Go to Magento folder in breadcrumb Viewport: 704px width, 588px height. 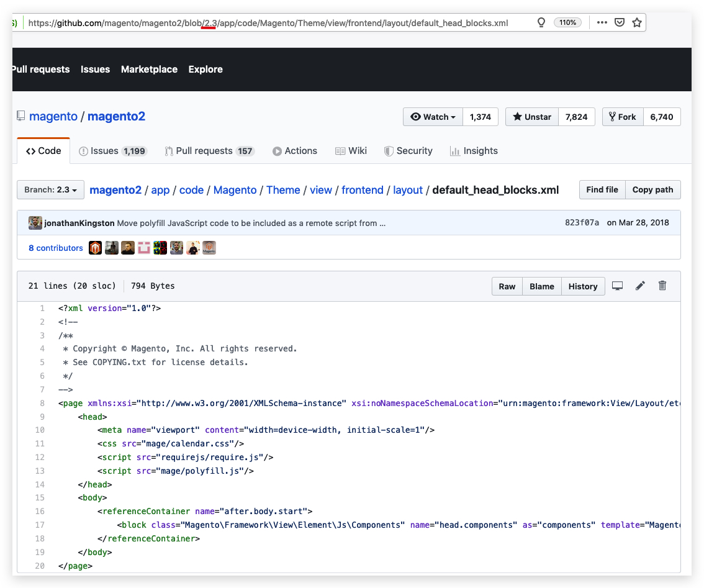235,190
